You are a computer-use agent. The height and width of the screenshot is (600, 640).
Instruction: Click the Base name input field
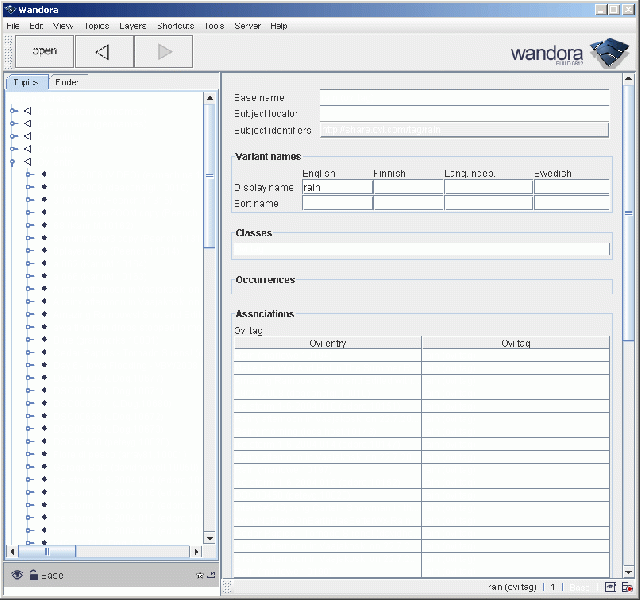463,98
